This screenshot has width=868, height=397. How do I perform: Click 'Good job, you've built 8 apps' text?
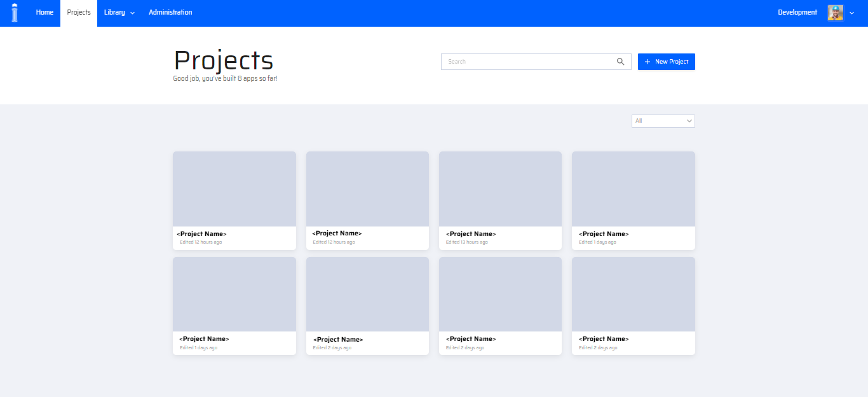click(x=225, y=78)
